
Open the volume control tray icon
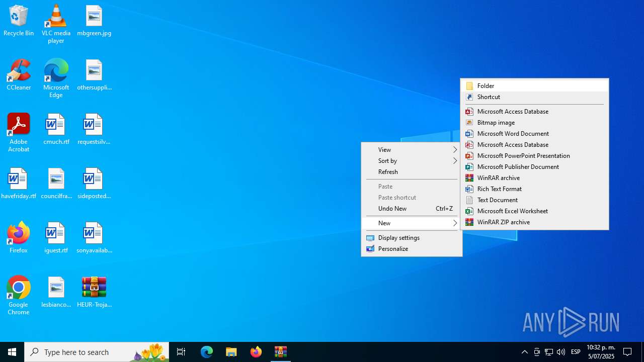coord(561,352)
